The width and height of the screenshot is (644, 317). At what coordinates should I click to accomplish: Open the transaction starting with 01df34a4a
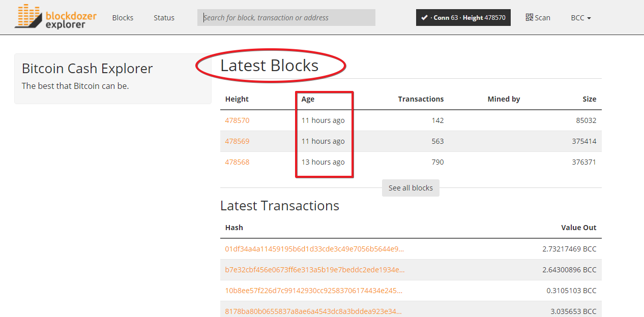pyautogui.click(x=314, y=249)
